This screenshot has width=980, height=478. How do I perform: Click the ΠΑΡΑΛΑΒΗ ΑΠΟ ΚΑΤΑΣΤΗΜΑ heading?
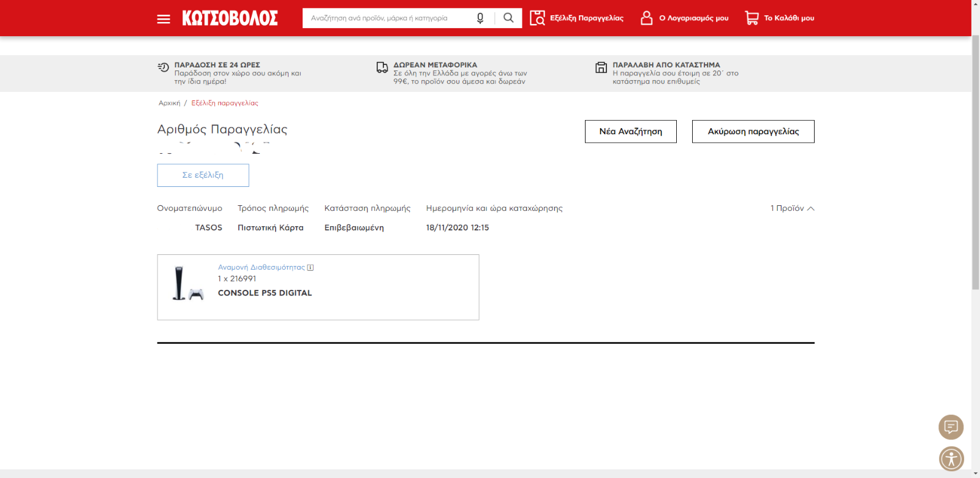[x=666, y=65]
